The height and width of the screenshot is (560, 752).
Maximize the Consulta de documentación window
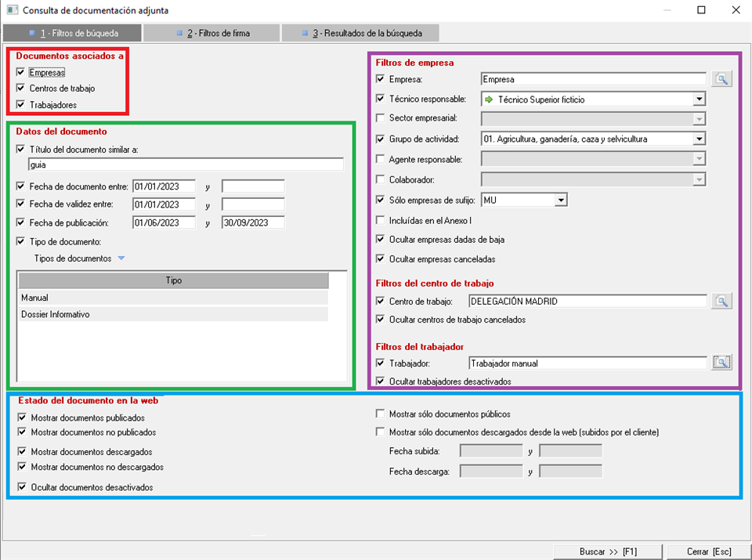[700, 10]
